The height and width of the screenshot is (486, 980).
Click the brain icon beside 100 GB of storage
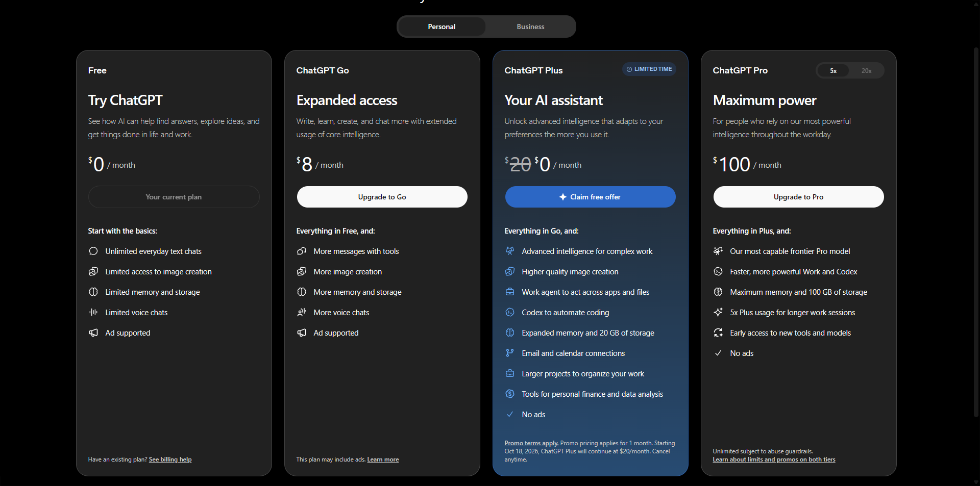718,292
